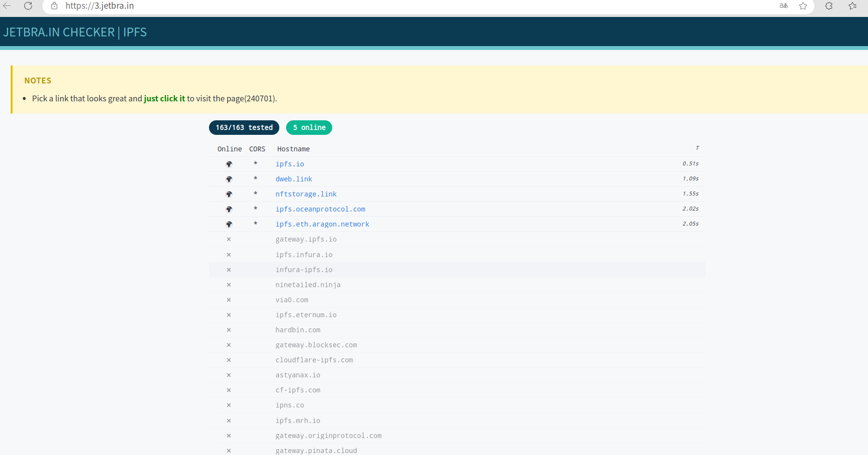Image resolution: width=868 pixels, height=455 pixels.
Task: Click the online status icon for dweb.link
Action: tap(229, 179)
